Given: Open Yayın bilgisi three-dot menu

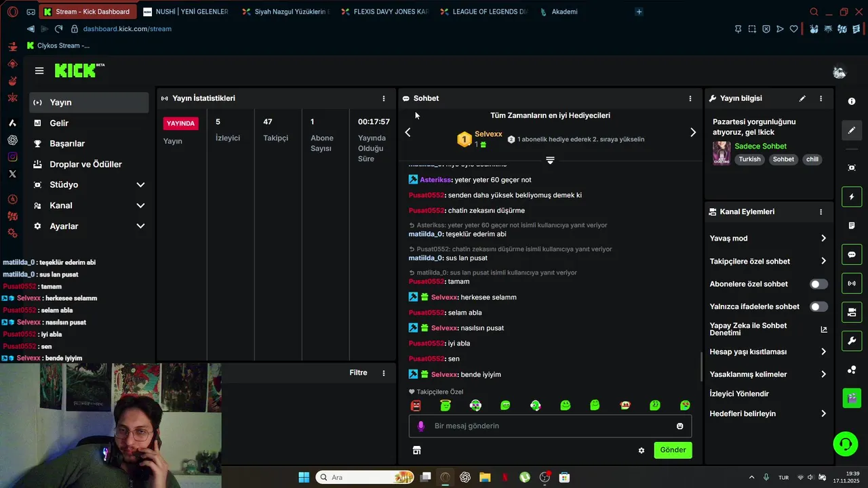Looking at the screenshot, I should click(821, 98).
